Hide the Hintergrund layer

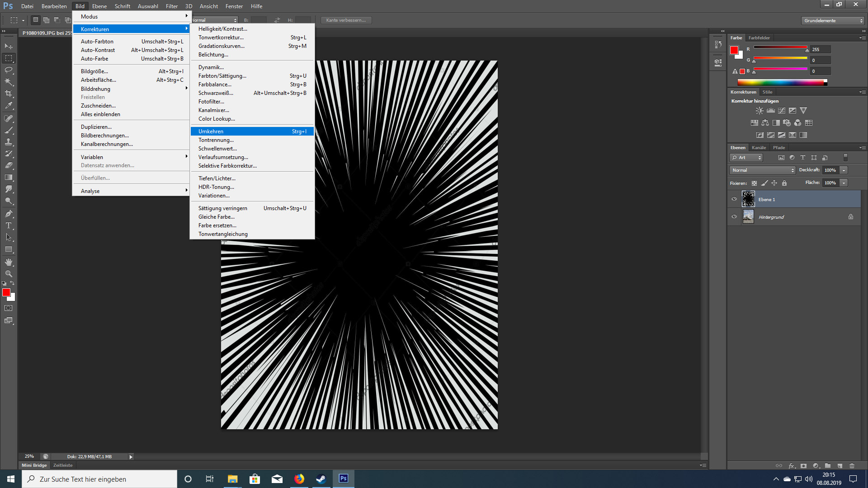coord(734,217)
